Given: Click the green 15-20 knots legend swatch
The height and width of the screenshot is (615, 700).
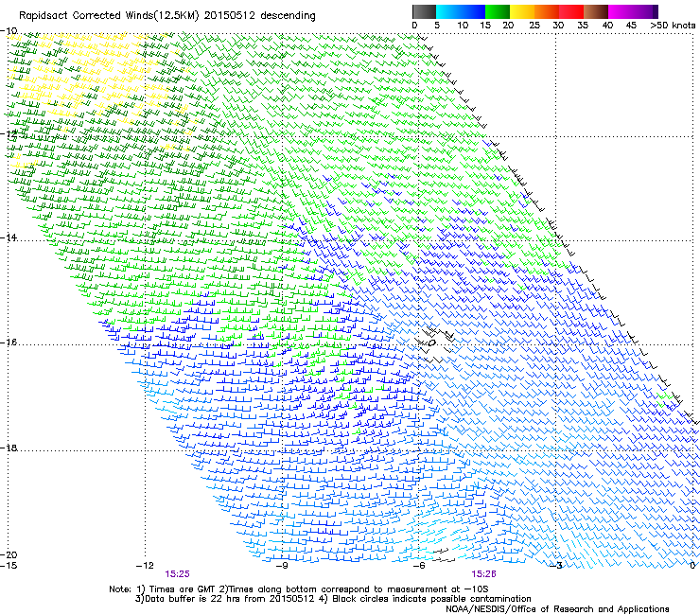Looking at the screenshot, I should (x=498, y=11).
